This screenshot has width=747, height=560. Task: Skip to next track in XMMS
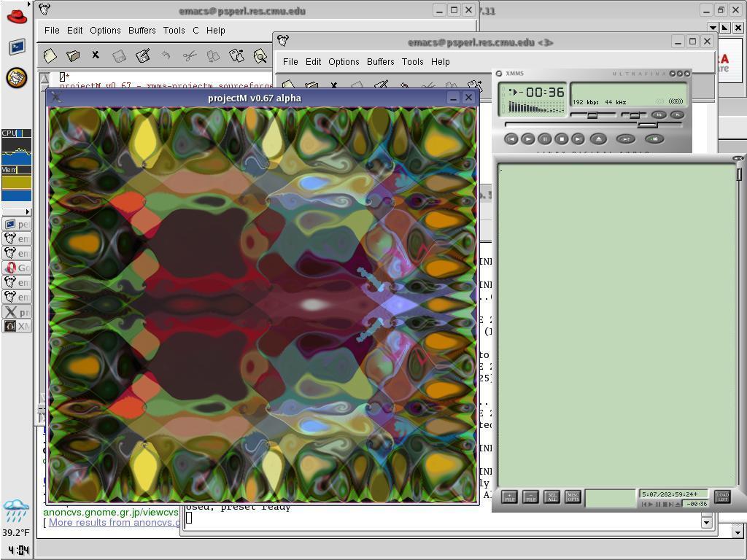(x=578, y=139)
